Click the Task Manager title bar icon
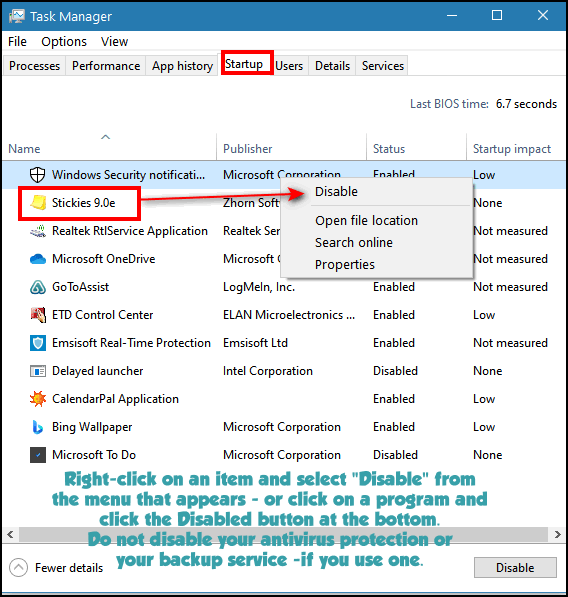This screenshot has width=568, height=597. pos(17,16)
